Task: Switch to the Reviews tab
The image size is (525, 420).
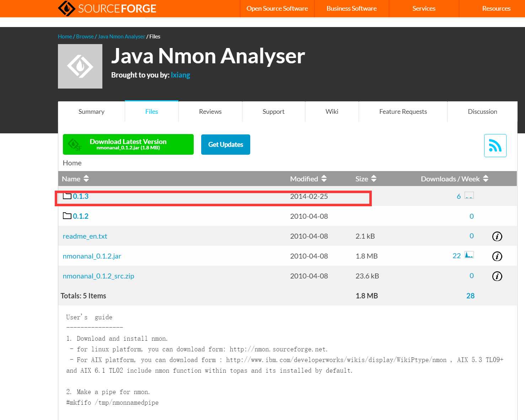Action: click(210, 112)
